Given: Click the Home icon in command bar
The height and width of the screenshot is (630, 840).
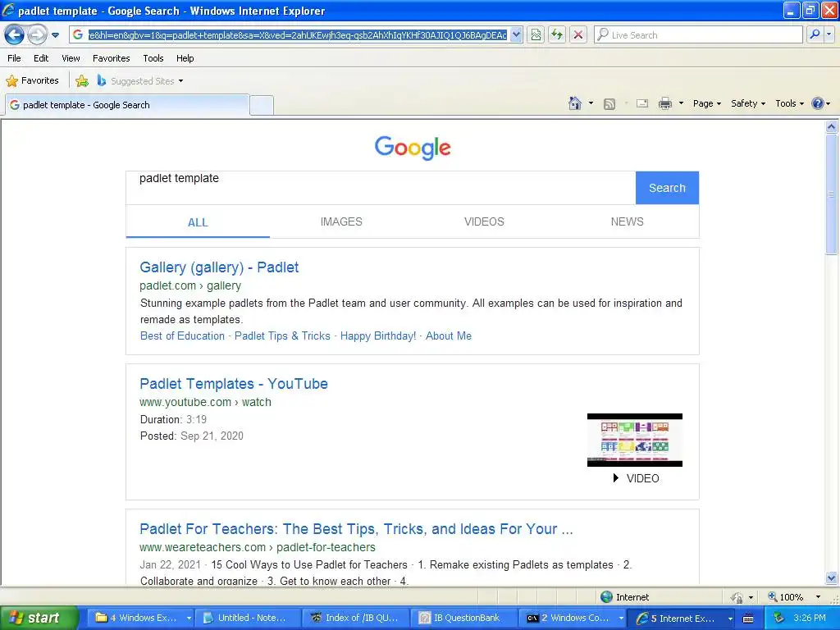Looking at the screenshot, I should point(575,103).
